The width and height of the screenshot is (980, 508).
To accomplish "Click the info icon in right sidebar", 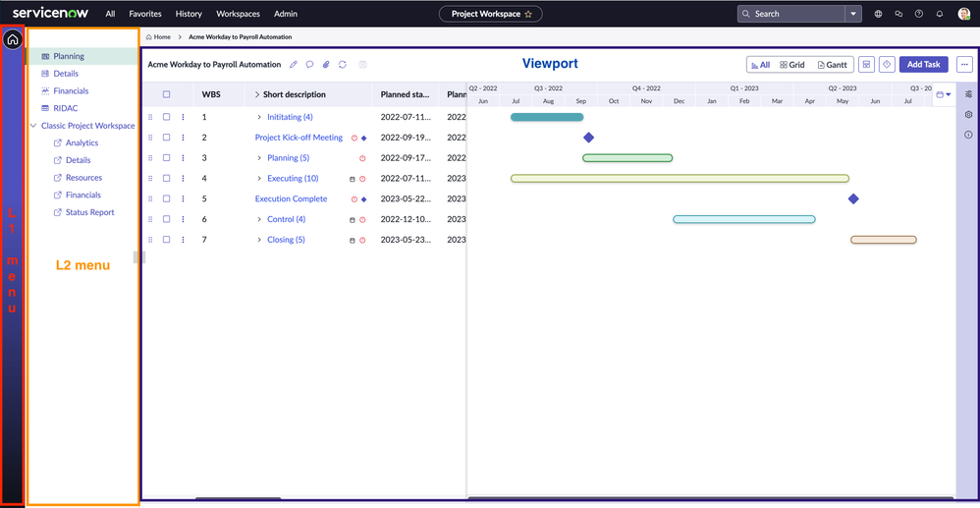I will click(969, 135).
